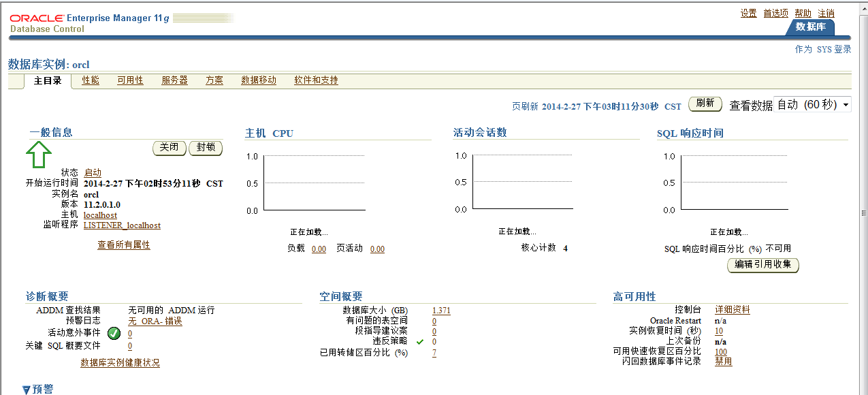
Task: Click the 关闭 button
Action: (170, 148)
